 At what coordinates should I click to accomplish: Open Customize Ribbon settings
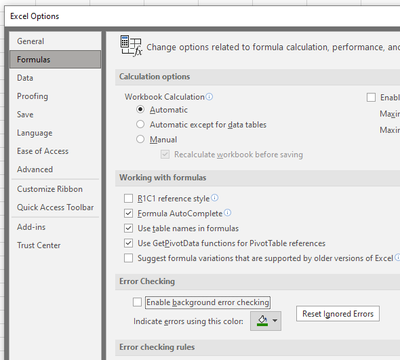click(x=55, y=189)
